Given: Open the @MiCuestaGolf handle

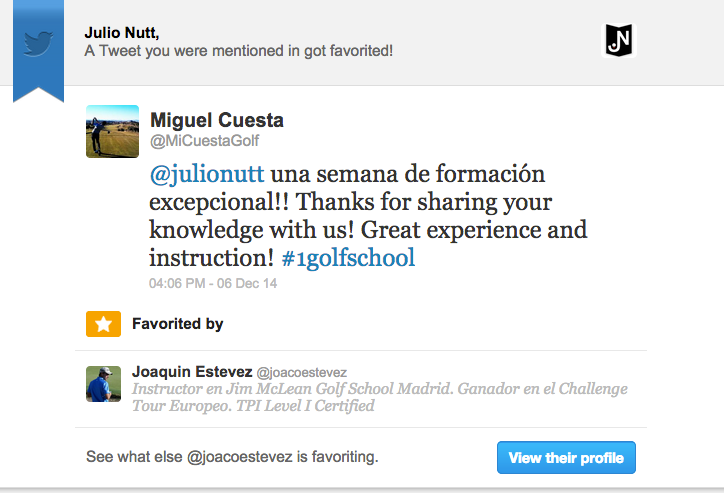Looking at the screenshot, I should tap(204, 141).
